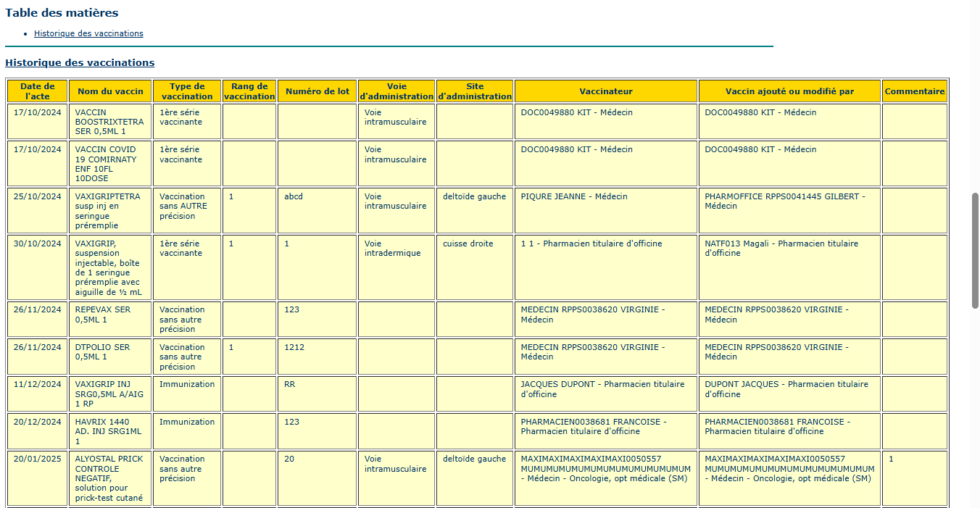The height and width of the screenshot is (508, 980).
Task: Select the Site d'administration column header
Action: (x=475, y=91)
